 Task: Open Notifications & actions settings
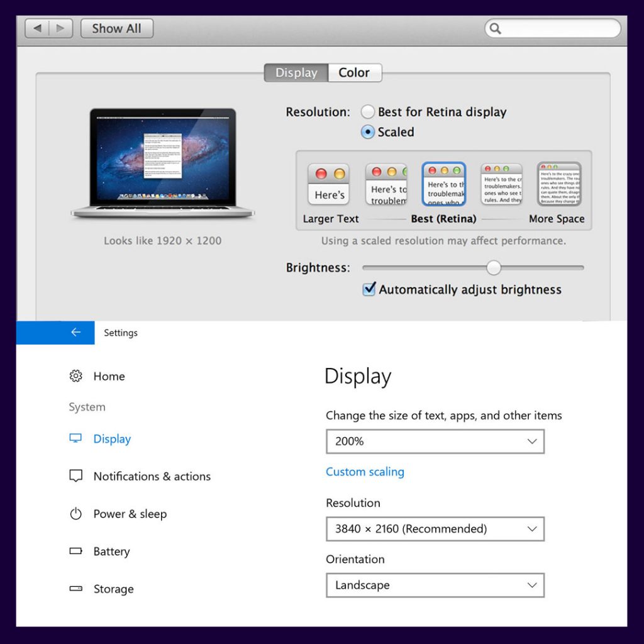(x=152, y=476)
